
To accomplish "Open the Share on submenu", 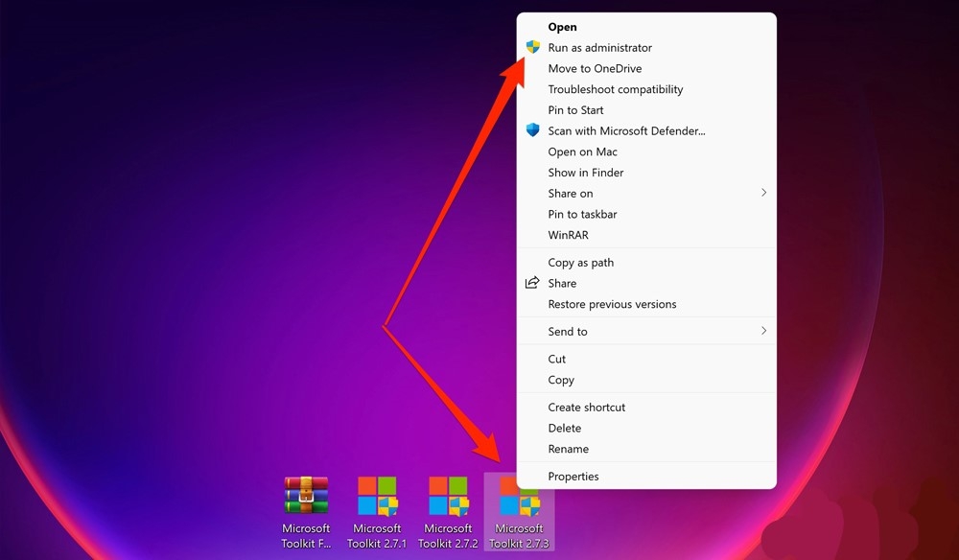I will (646, 193).
